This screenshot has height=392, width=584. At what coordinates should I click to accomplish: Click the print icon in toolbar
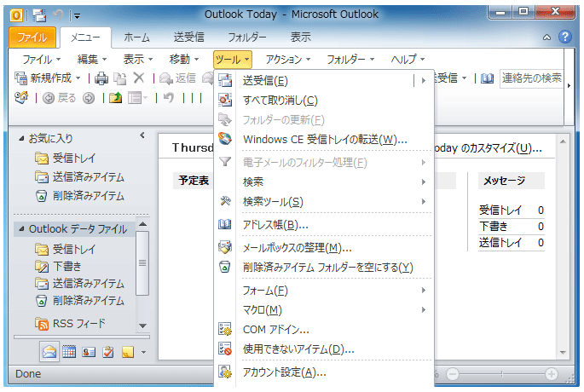(101, 78)
